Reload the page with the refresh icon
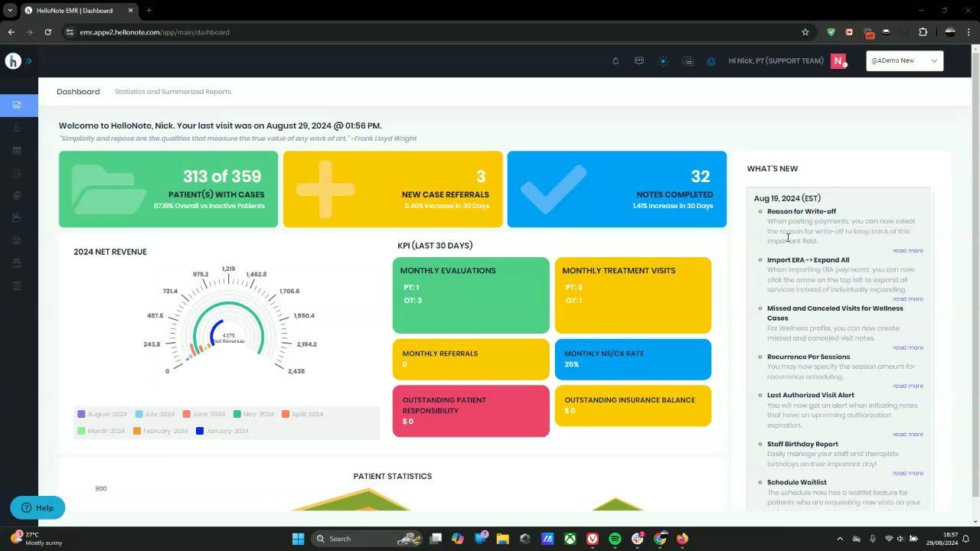This screenshot has width=980, height=551. point(47,32)
